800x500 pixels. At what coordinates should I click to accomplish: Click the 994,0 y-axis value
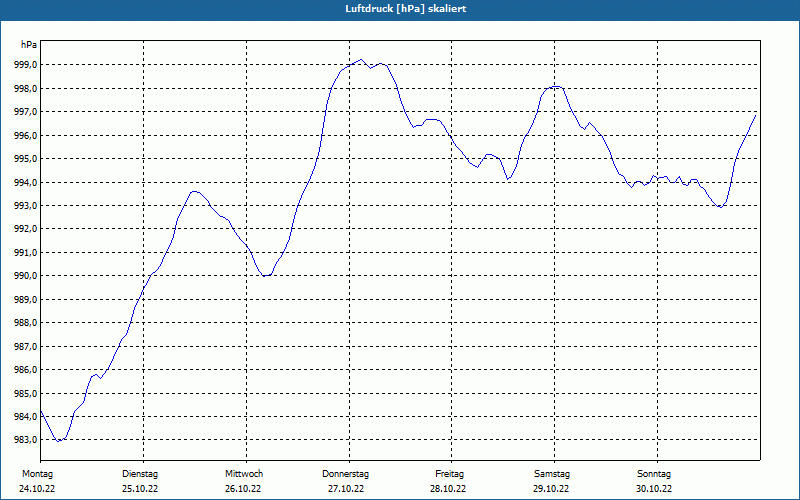[x=26, y=182]
